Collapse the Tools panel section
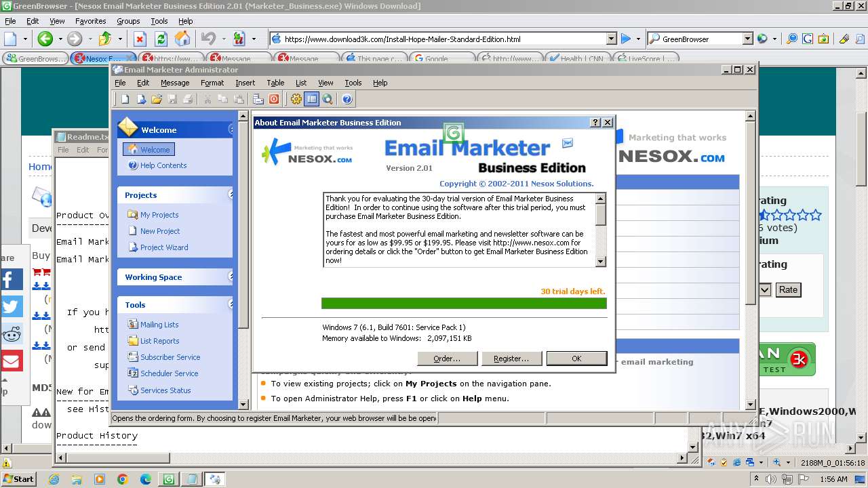 pyautogui.click(x=231, y=304)
